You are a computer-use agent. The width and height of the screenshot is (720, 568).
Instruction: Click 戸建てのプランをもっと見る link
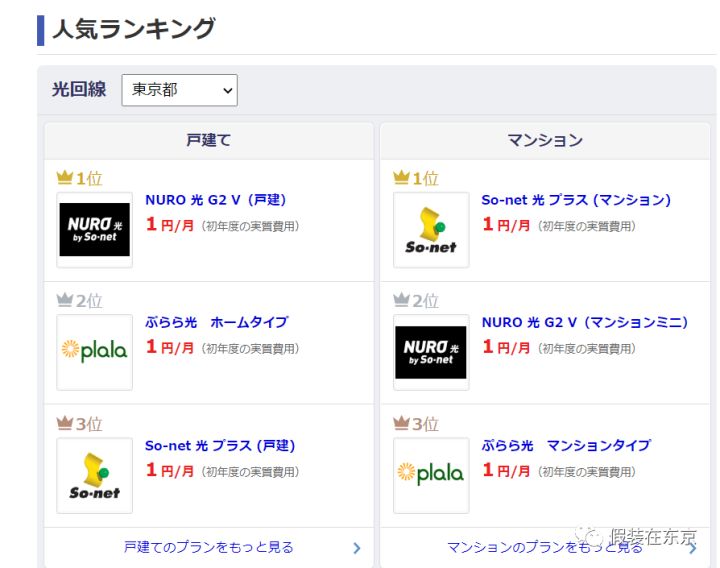click(208, 547)
